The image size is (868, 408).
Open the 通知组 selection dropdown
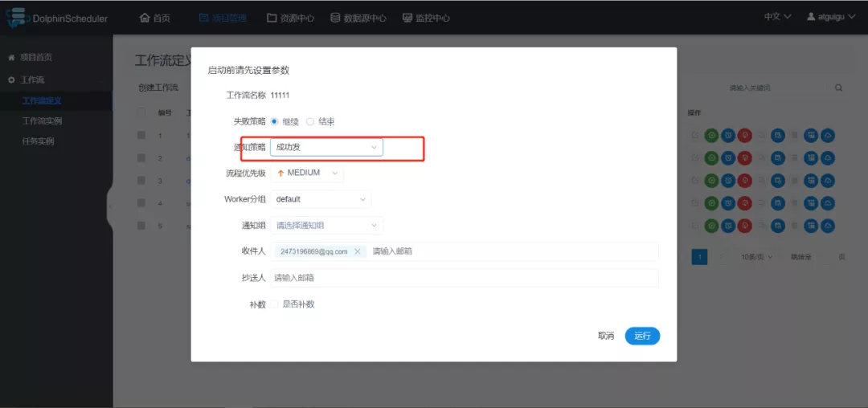[x=326, y=225]
